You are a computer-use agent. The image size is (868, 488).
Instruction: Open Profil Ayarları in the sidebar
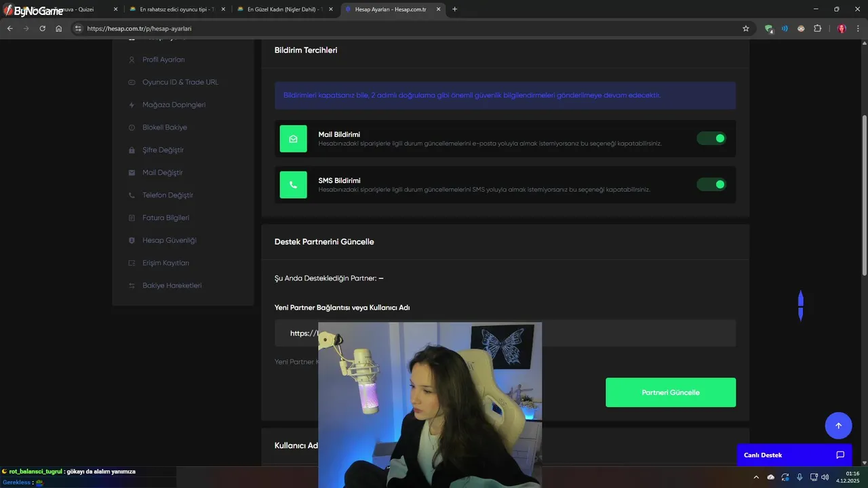point(163,60)
